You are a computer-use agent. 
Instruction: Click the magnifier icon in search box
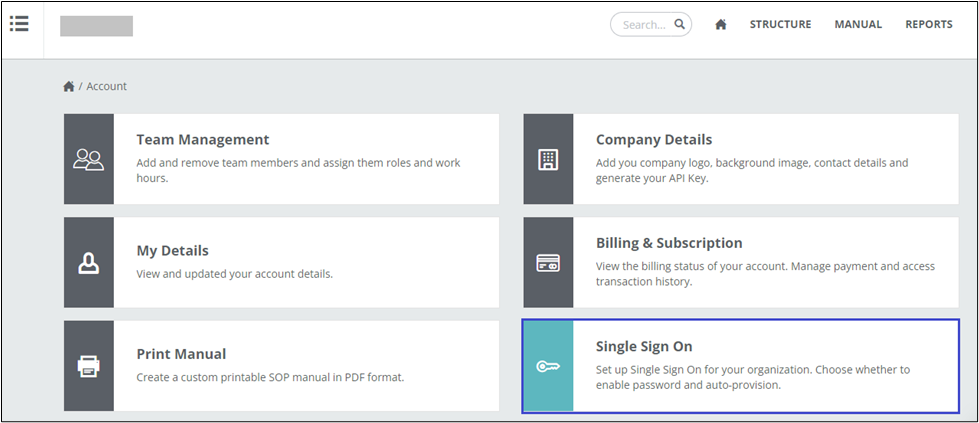pyautogui.click(x=679, y=25)
